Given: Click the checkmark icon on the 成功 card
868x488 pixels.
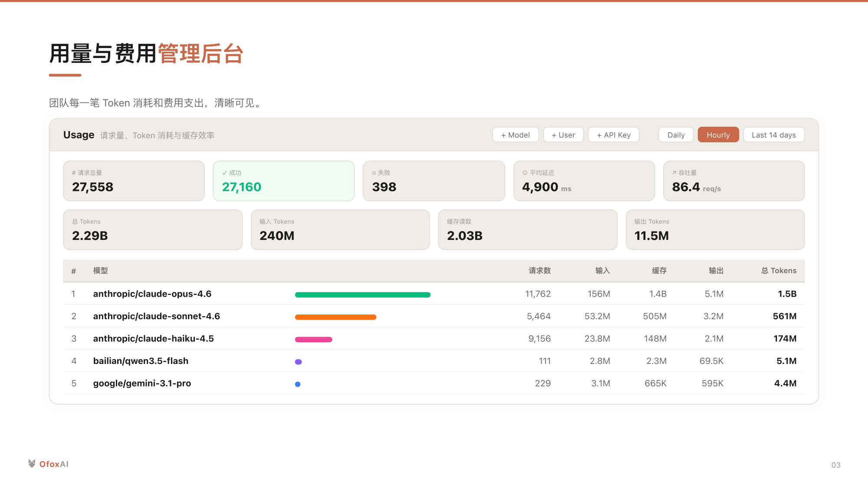Looking at the screenshot, I should (224, 173).
